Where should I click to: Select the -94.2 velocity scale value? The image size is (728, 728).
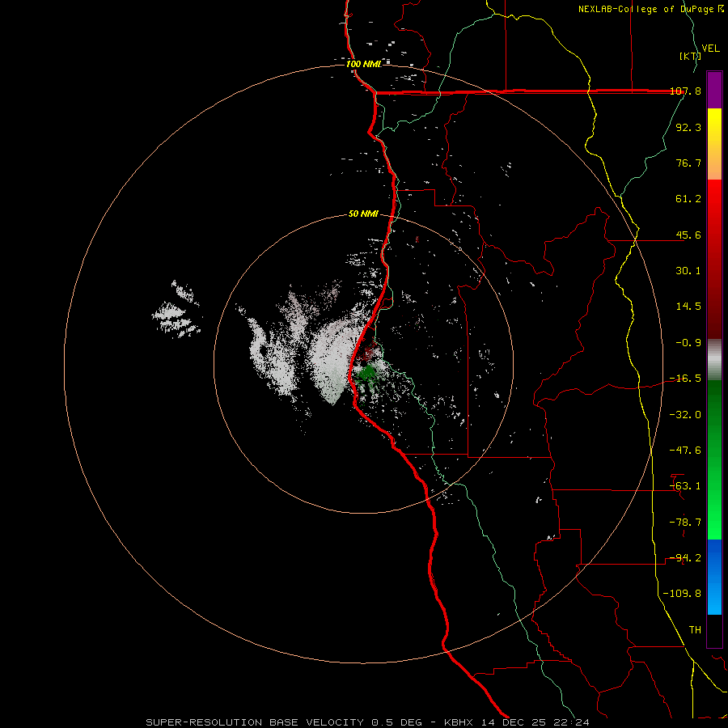[x=685, y=558]
